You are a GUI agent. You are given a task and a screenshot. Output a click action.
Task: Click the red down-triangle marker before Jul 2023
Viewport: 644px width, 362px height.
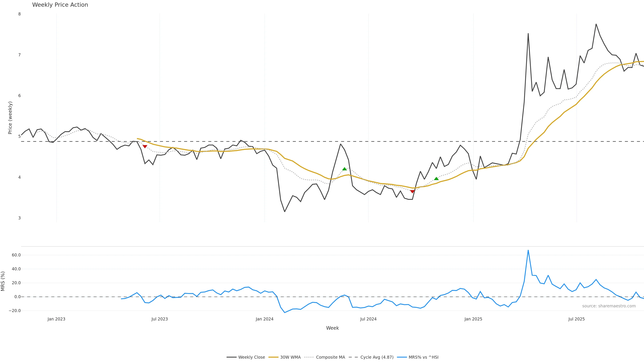point(145,147)
